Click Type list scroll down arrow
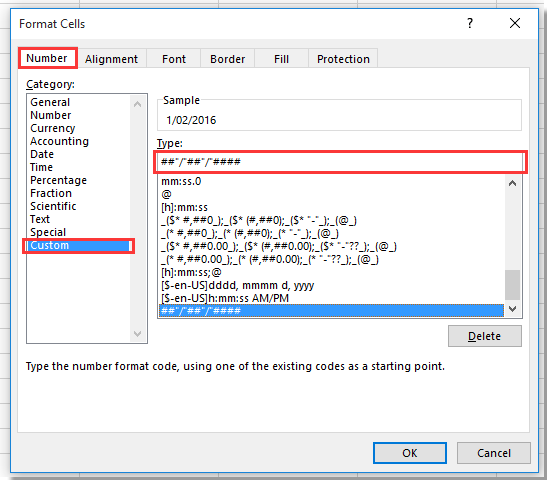 click(512, 309)
